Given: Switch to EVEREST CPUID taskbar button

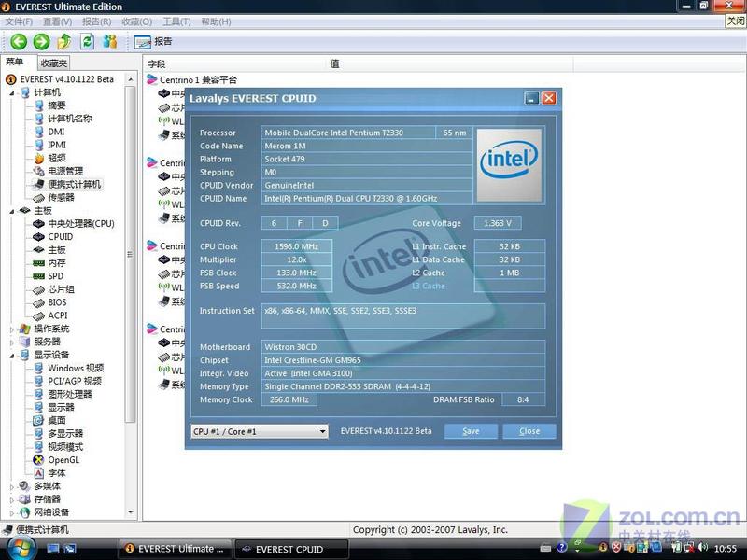Looking at the screenshot, I should (x=291, y=550).
